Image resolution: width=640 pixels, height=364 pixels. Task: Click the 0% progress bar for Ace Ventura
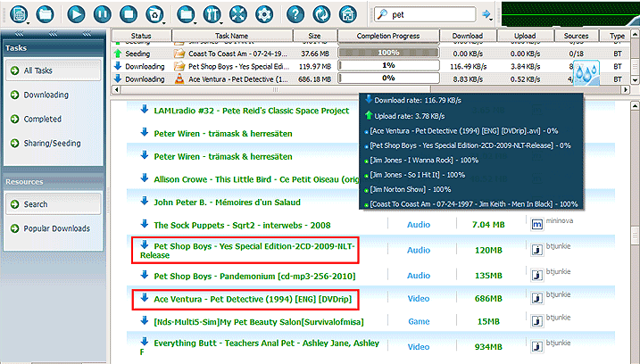[x=388, y=78]
